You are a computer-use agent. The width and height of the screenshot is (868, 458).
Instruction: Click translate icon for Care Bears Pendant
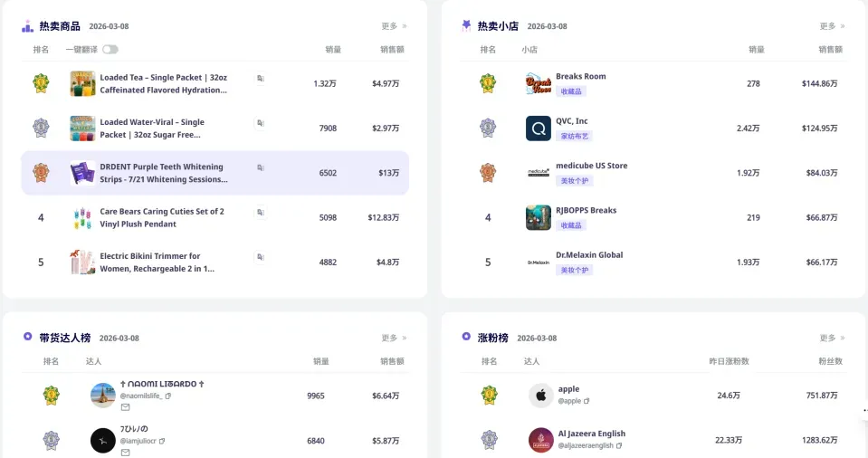[x=260, y=213]
